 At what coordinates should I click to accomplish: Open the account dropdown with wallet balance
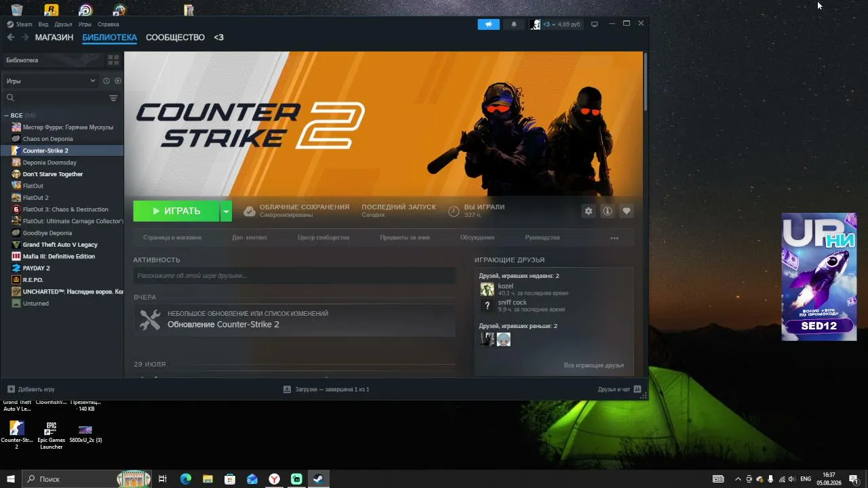[555, 24]
